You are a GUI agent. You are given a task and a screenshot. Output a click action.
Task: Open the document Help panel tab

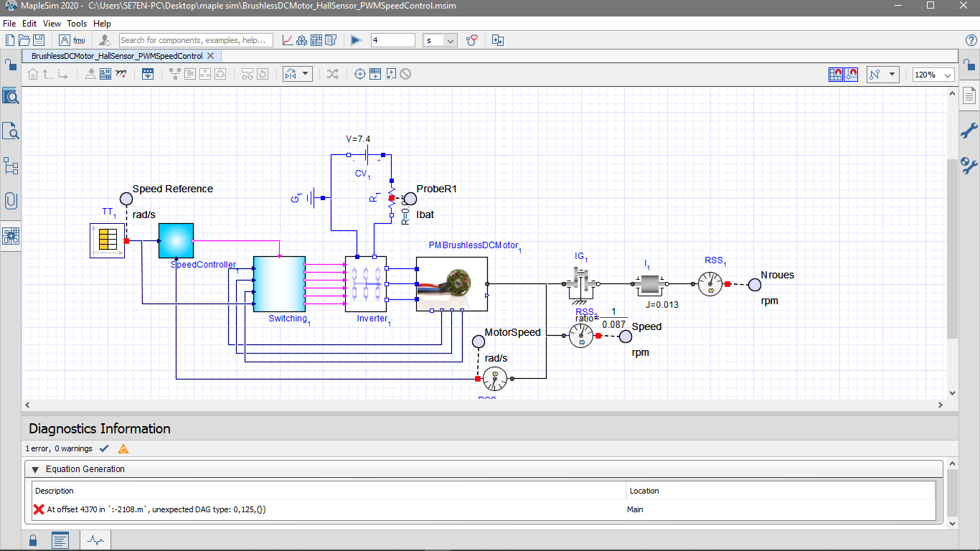pyautogui.click(x=969, y=95)
